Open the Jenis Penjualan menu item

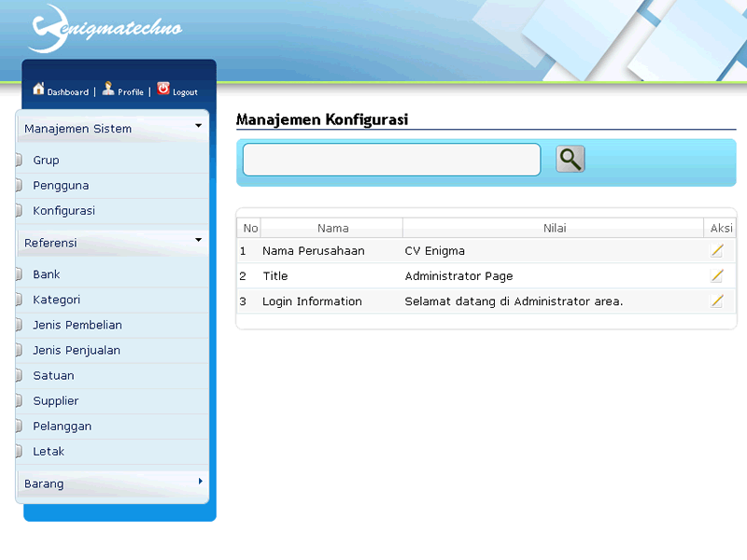[x=113, y=351]
